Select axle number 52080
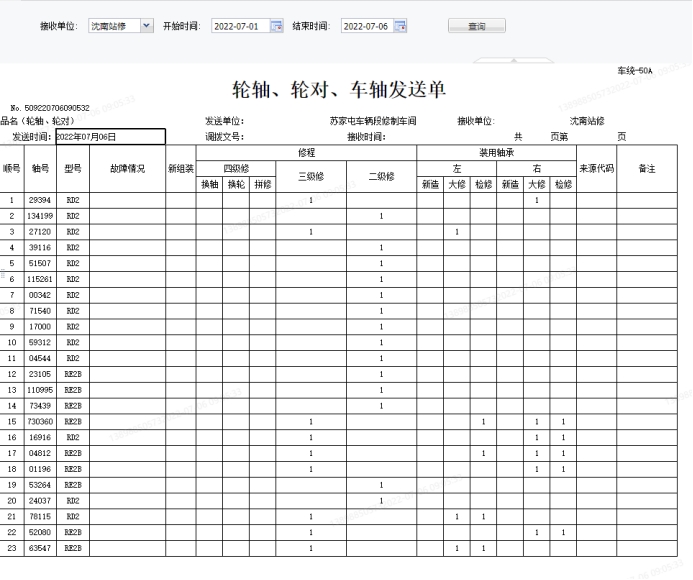 [40, 532]
